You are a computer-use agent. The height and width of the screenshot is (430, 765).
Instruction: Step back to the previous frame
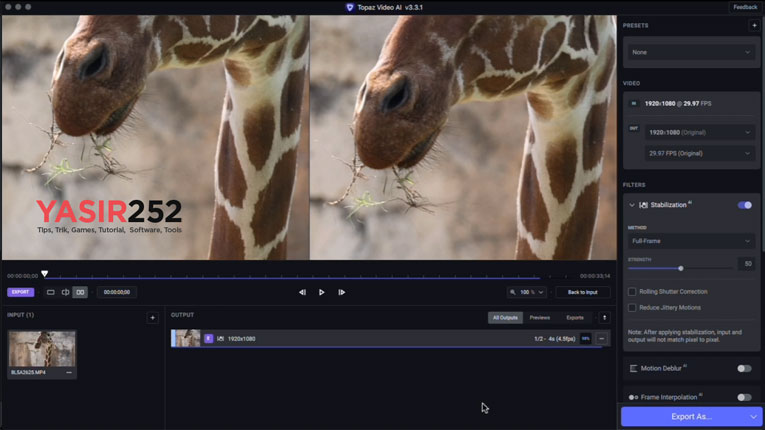point(302,292)
